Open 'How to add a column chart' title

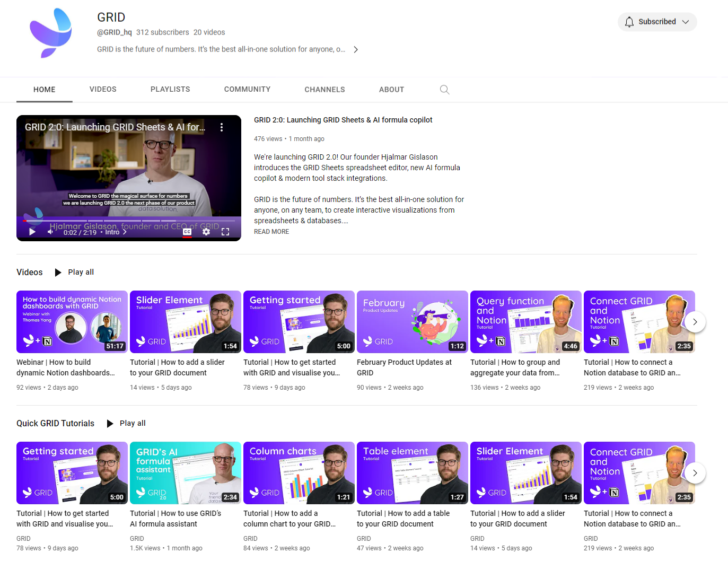click(x=290, y=519)
